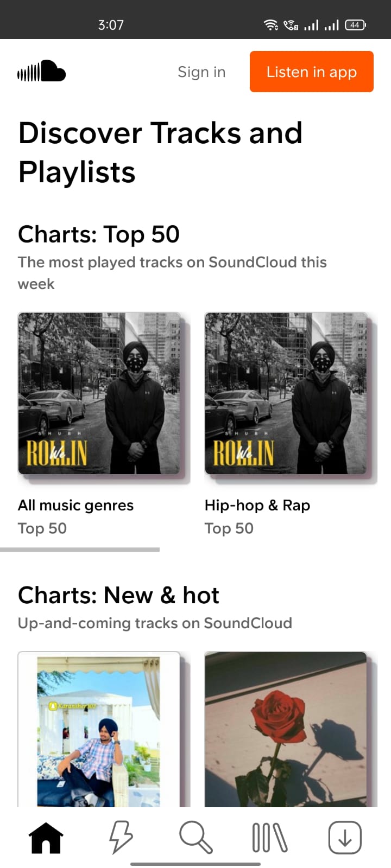Tap the Wi-Fi status icon

[x=270, y=25]
